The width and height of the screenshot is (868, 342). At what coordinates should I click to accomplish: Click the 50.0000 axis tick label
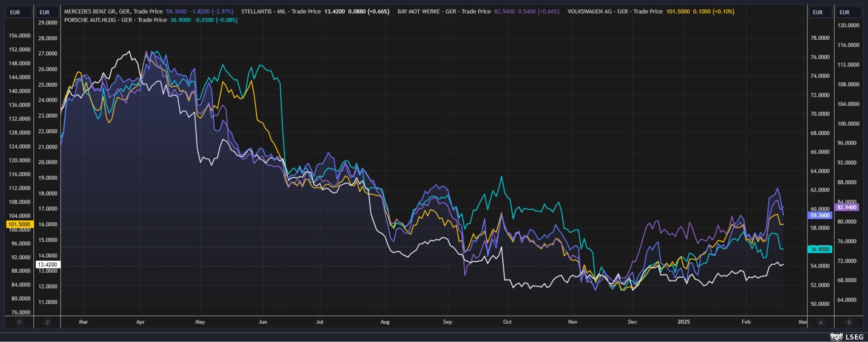(x=820, y=304)
